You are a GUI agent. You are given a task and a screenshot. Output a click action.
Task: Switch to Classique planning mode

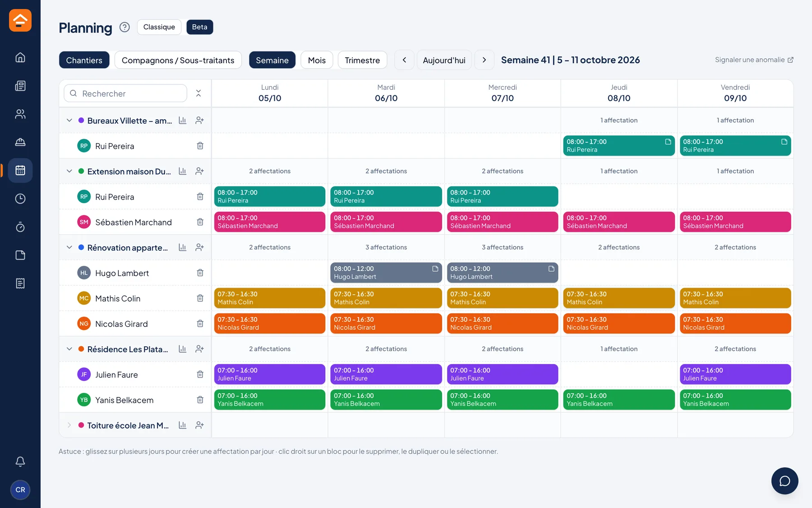pyautogui.click(x=159, y=27)
